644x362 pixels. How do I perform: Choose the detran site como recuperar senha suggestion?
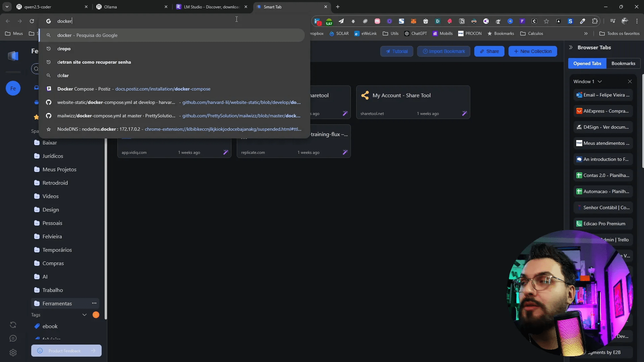(x=172, y=62)
